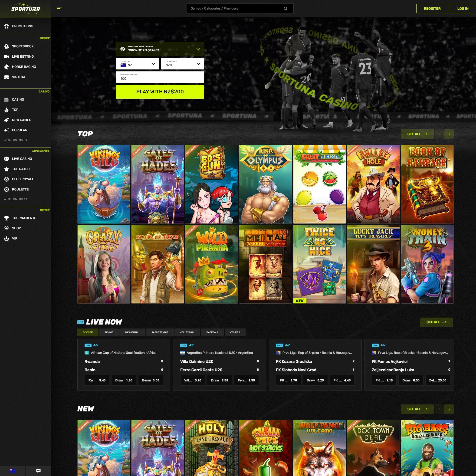Open Horse Racing icon
The width and height of the screenshot is (476, 476).
7,67
